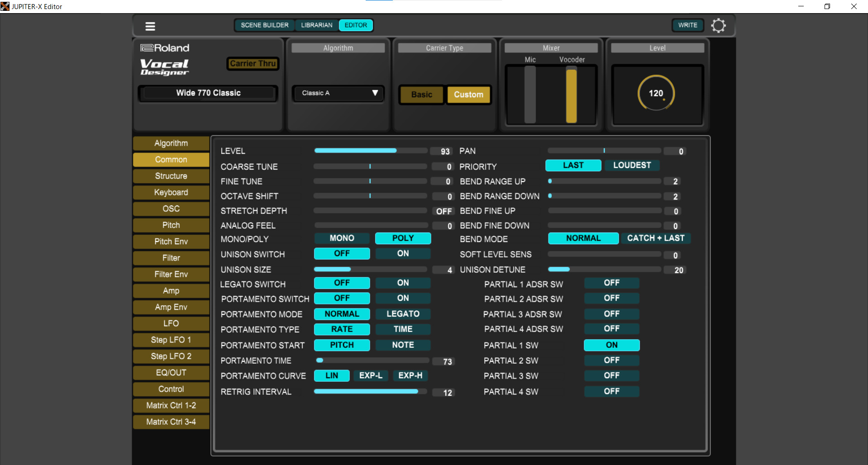Open the EQ/OUT sidebar page
The image size is (868, 465).
[x=171, y=373]
